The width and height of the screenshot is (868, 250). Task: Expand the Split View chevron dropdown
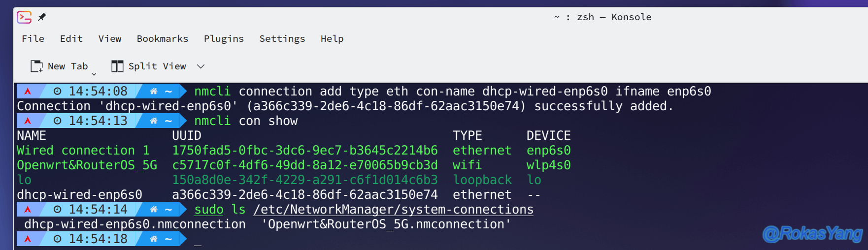[x=200, y=66]
